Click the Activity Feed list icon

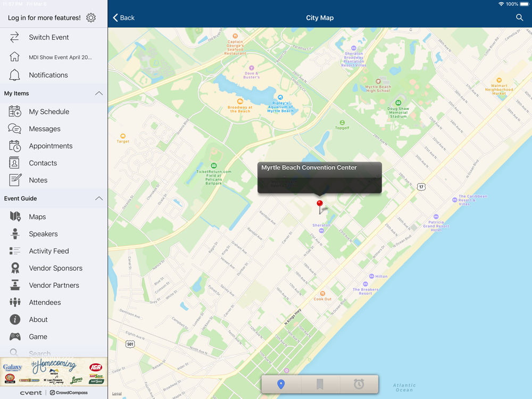point(14,251)
